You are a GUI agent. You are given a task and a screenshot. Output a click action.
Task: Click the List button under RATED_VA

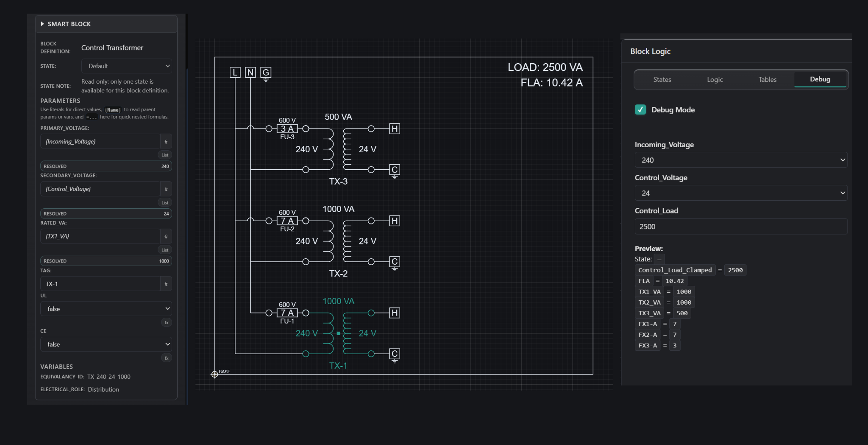165,250
